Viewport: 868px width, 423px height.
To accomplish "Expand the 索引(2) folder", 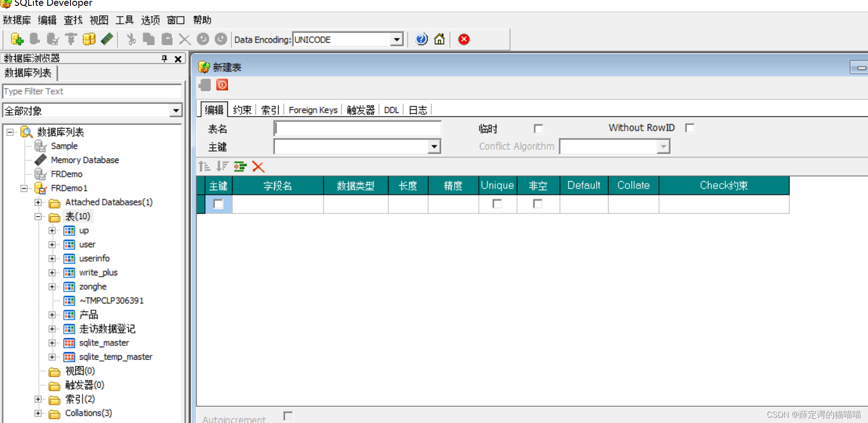I will [x=38, y=399].
